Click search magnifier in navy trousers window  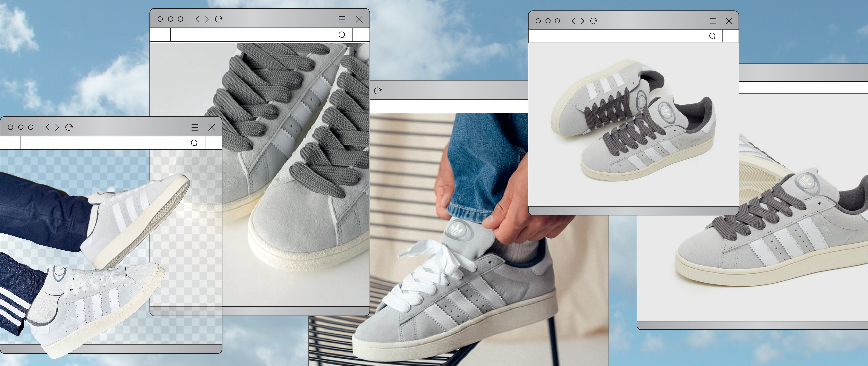click(194, 143)
